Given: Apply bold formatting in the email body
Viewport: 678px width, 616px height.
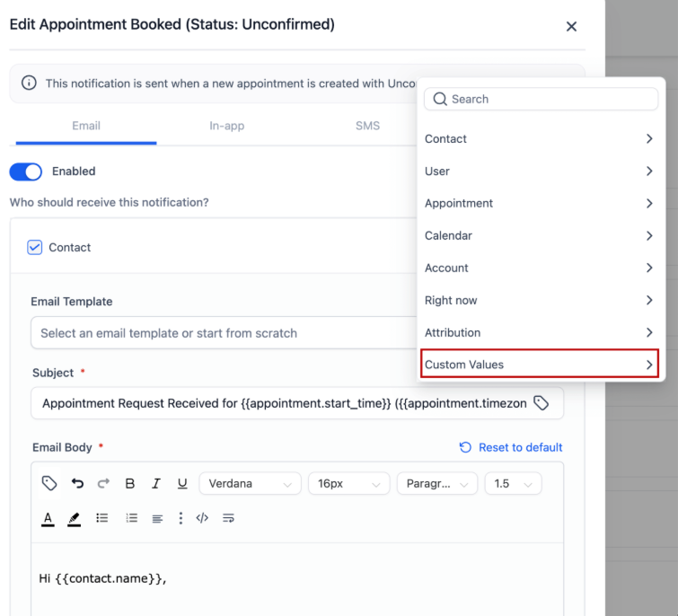Looking at the screenshot, I should [129, 483].
